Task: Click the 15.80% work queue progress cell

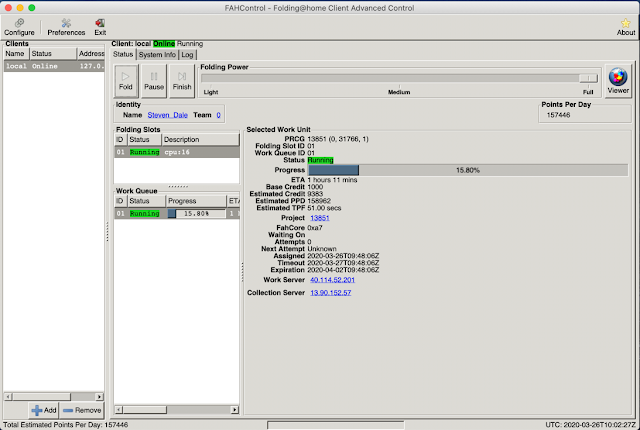Action: [x=196, y=213]
